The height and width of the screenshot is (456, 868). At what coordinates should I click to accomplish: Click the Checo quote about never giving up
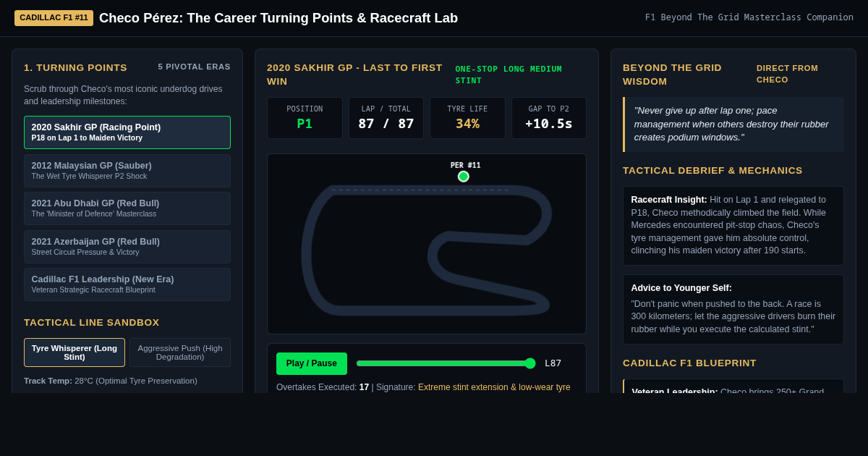[x=733, y=124]
